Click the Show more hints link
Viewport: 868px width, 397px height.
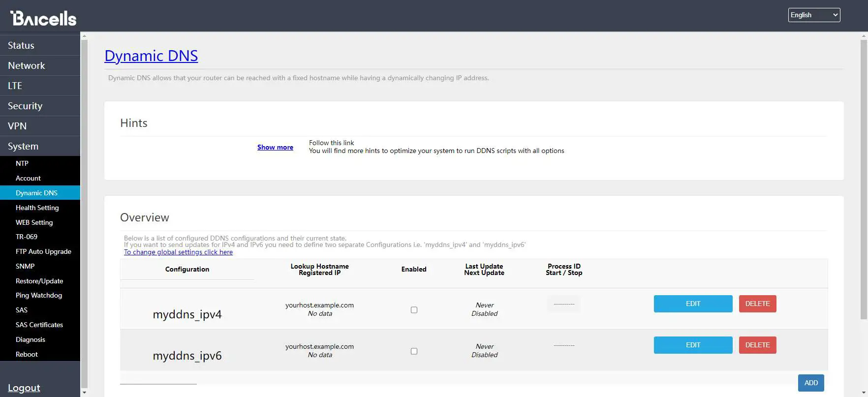[x=275, y=147]
